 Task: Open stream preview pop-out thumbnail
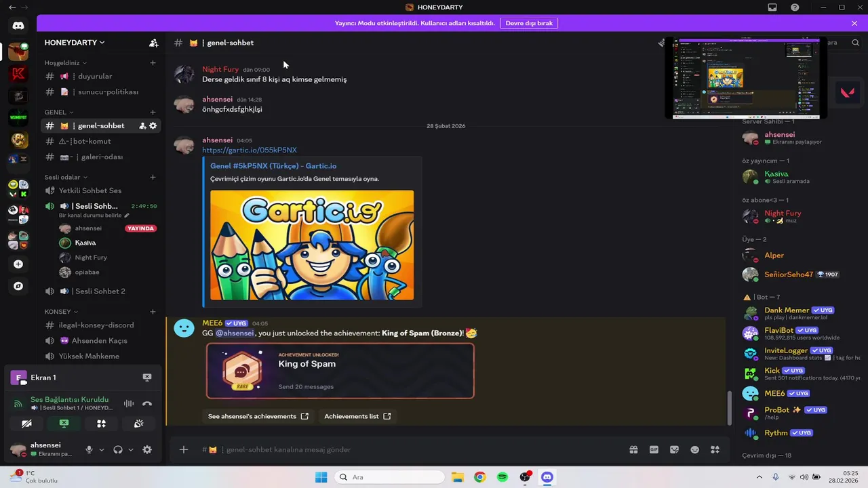tap(746, 78)
